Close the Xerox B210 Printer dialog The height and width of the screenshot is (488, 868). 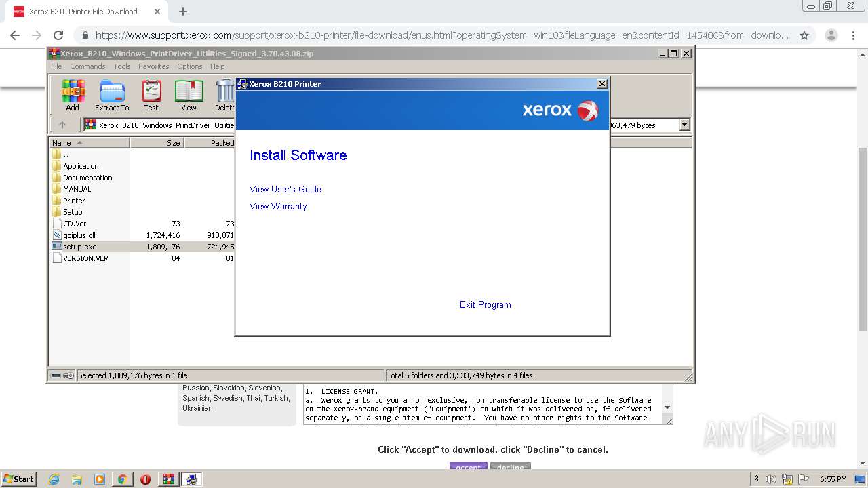(x=601, y=83)
